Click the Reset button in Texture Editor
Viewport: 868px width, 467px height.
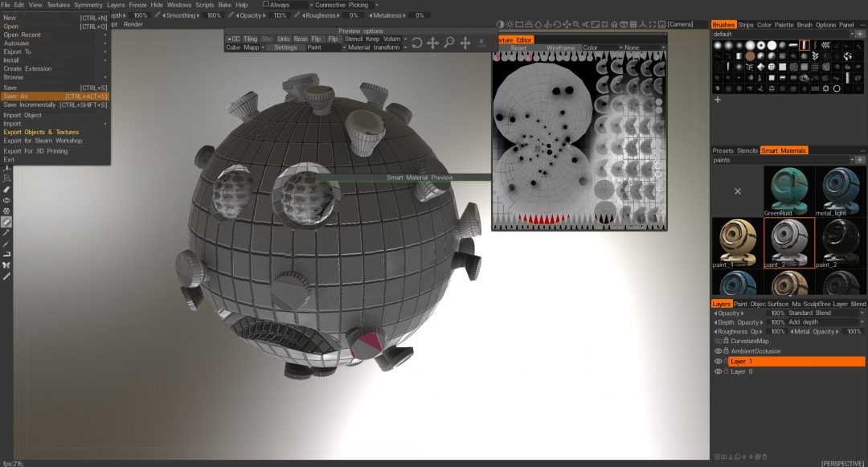click(518, 47)
